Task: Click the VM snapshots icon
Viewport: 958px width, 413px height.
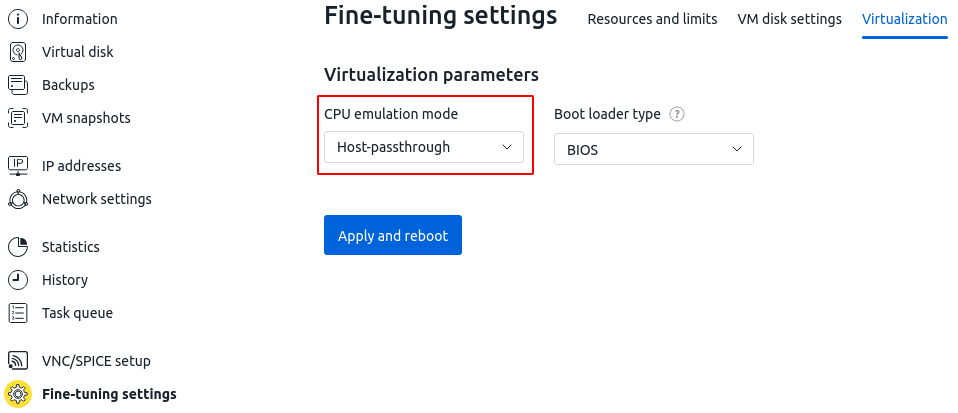Action: pos(18,118)
